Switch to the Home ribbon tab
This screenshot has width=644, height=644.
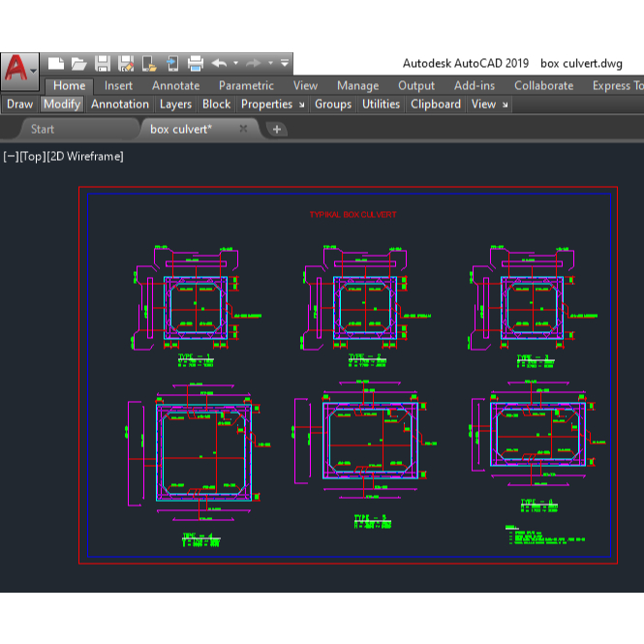69,86
